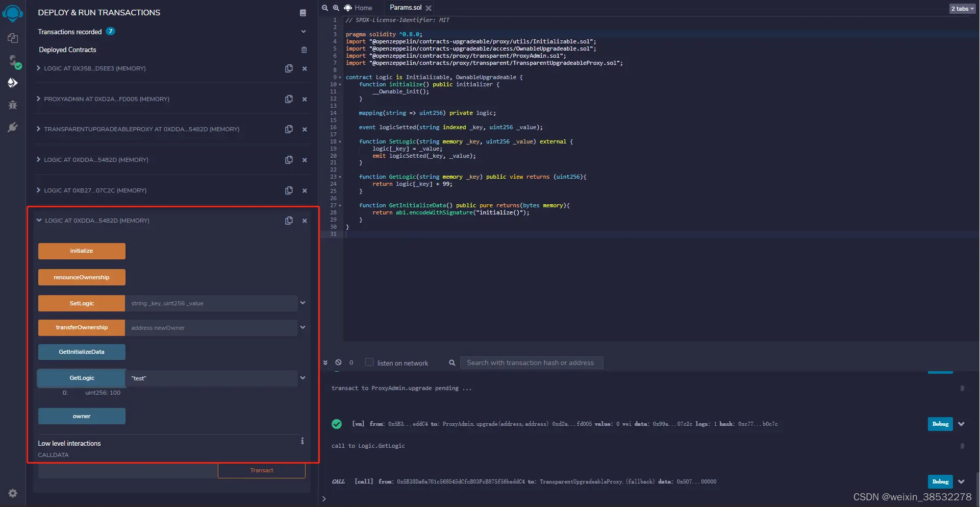Zoom out the editor font
Screen dimensions: 980x507
click(324, 8)
